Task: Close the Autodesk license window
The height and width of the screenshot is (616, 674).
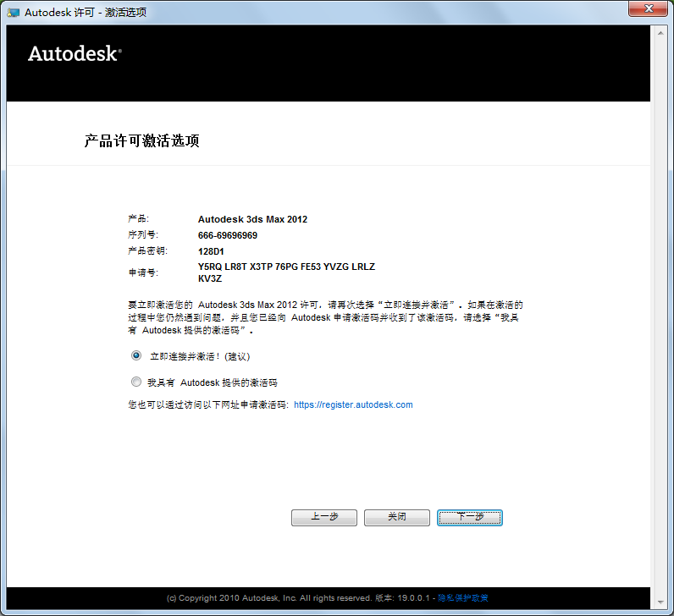Action: tap(649, 8)
